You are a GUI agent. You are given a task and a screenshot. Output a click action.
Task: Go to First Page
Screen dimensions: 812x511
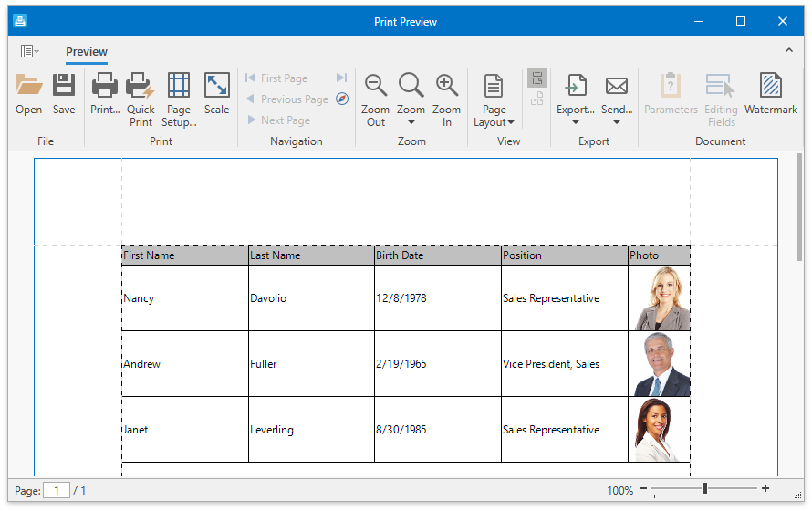(x=276, y=78)
